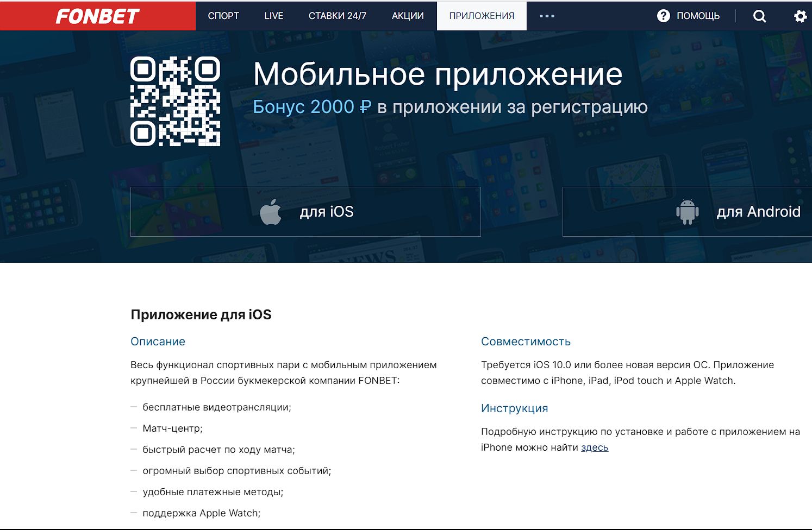
Task: Open the АКЦИИ menu item
Action: tap(408, 16)
